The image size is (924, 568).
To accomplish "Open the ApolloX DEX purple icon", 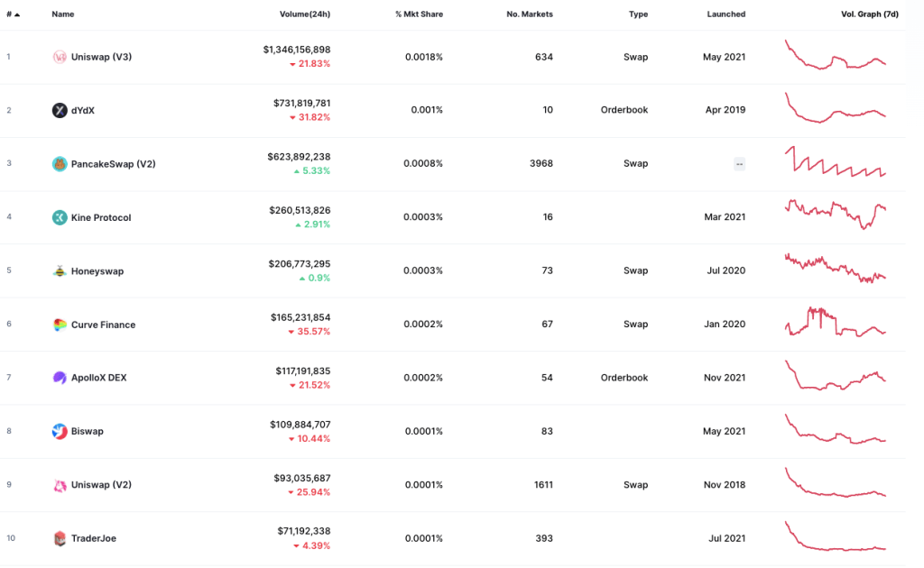I will pos(60,377).
